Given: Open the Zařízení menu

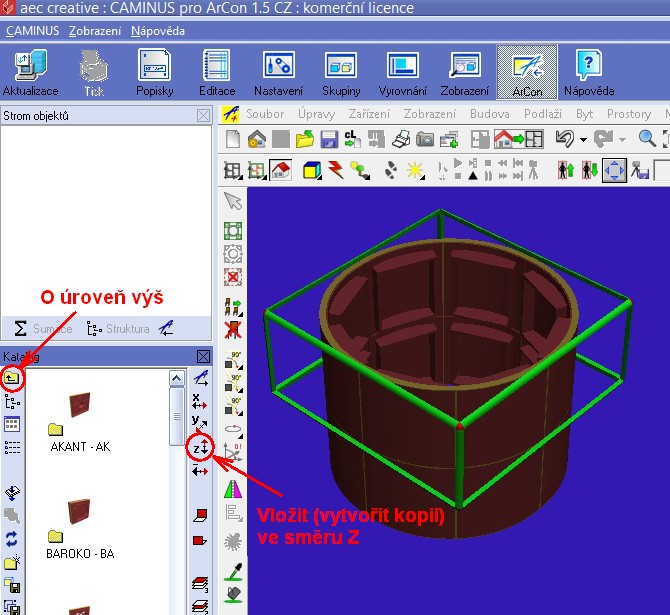Looking at the screenshot, I should point(369,114).
